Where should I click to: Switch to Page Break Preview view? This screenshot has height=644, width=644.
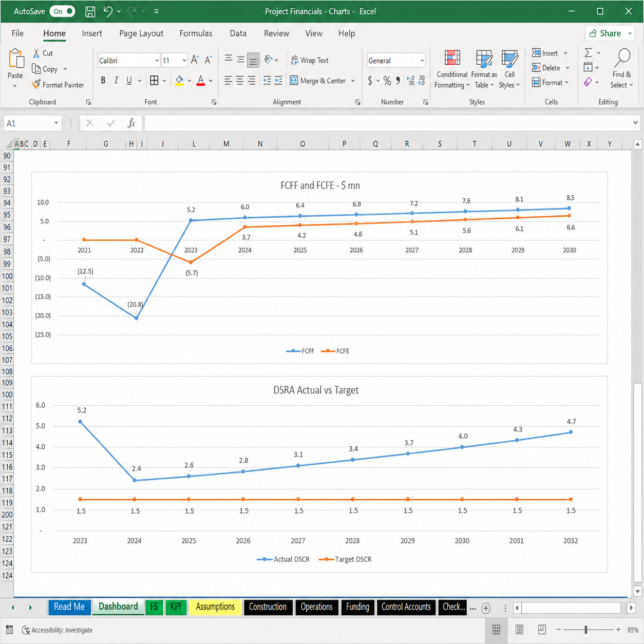[x=542, y=630]
